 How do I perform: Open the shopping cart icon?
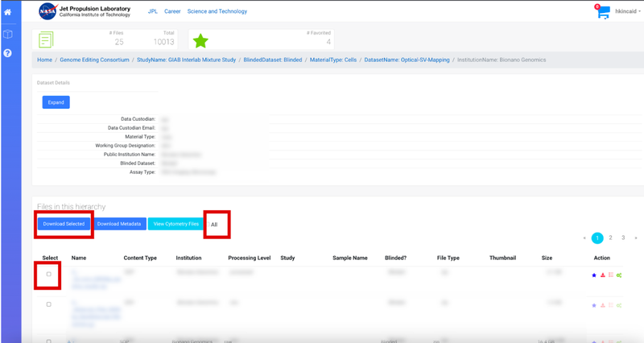tap(603, 12)
